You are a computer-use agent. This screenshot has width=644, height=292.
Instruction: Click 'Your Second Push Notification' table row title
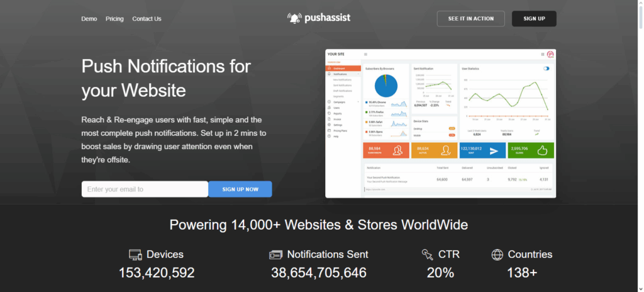(x=383, y=177)
